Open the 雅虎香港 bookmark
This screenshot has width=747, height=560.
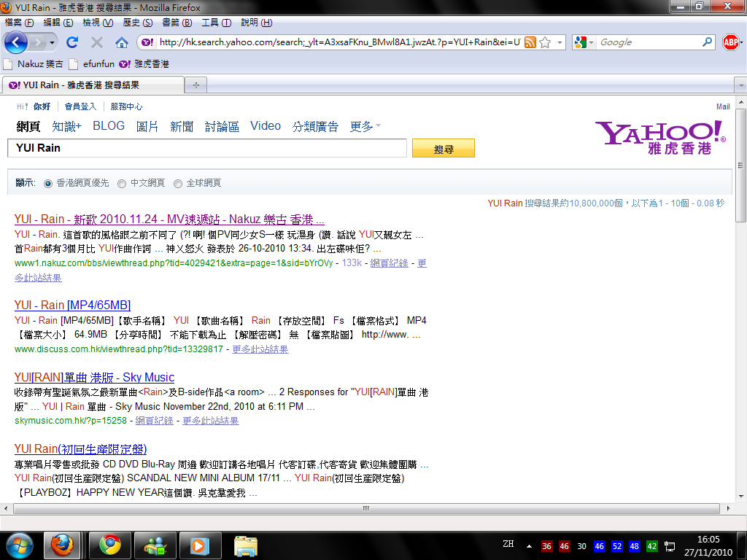click(144, 64)
